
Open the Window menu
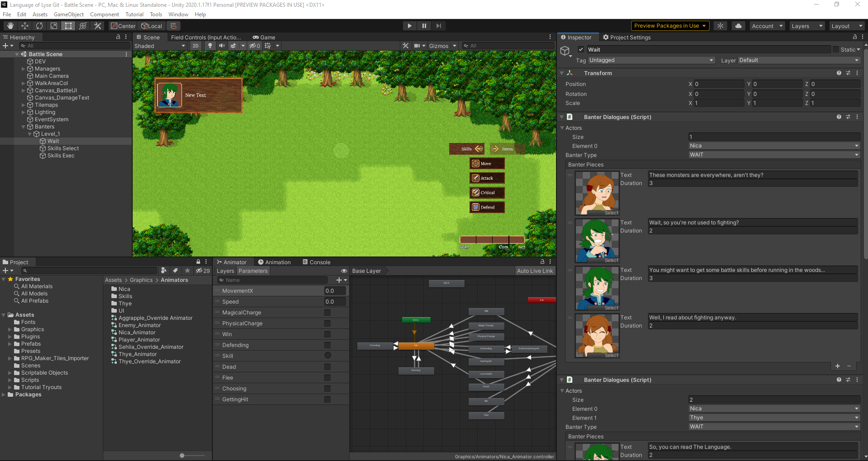click(178, 14)
